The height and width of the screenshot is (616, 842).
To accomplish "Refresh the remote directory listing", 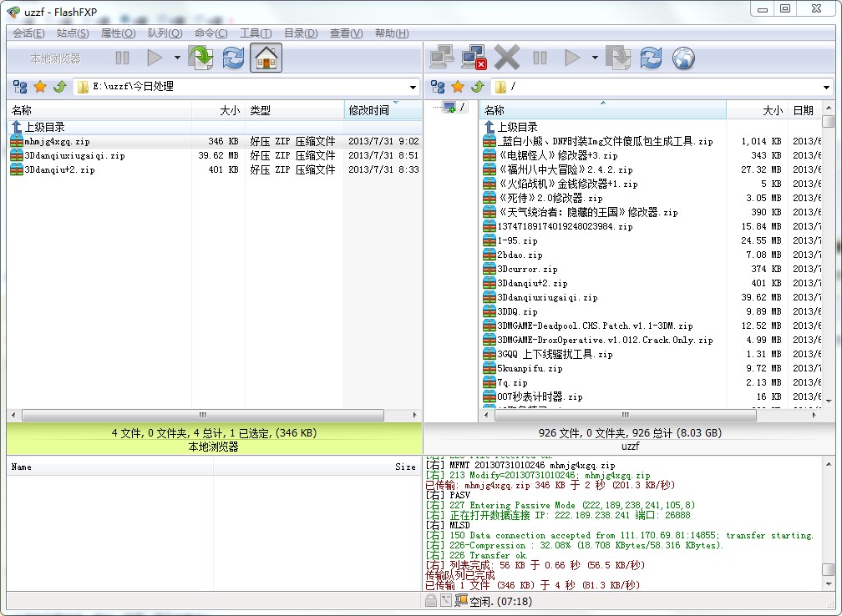I will 649,58.
